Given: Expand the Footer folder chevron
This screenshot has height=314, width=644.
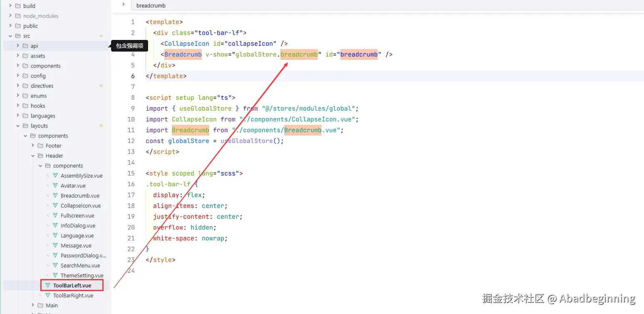Looking at the screenshot, I should click(33, 146).
